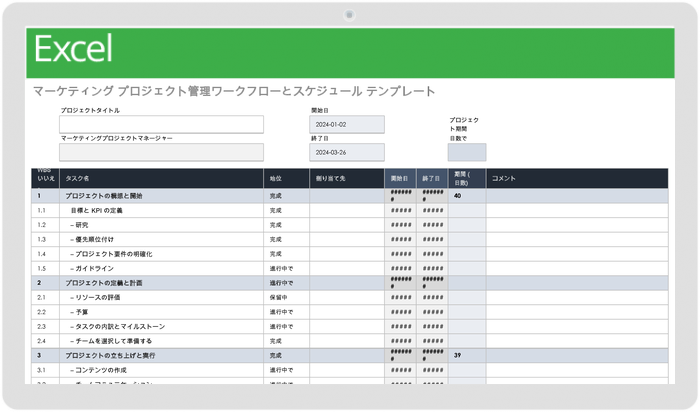Screen dimensions: 700x412
Task: Click the 開始日 cell in row 1.1
Action: (x=400, y=210)
